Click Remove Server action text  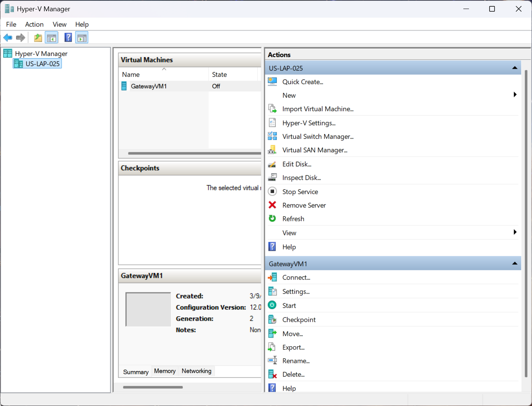coord(304,205)
